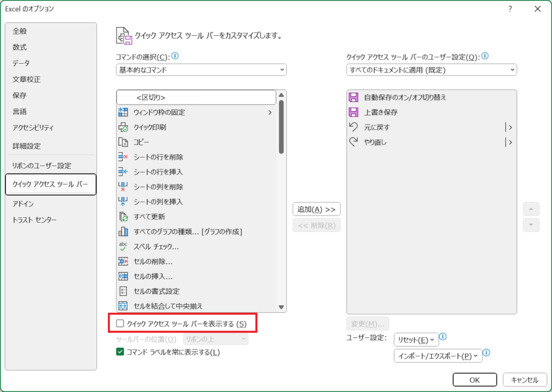Click the info icon beside リセット

[x=443, y=336]
